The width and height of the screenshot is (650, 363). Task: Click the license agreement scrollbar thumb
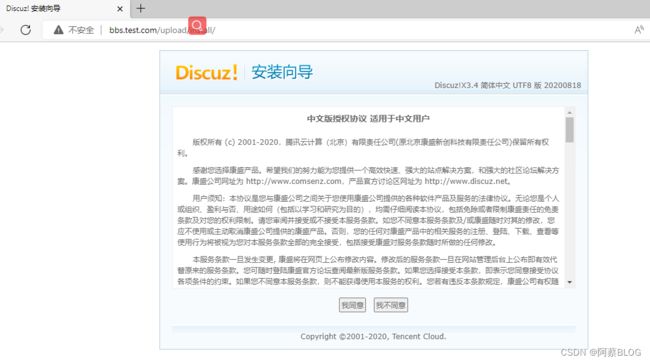click(570, 130)
